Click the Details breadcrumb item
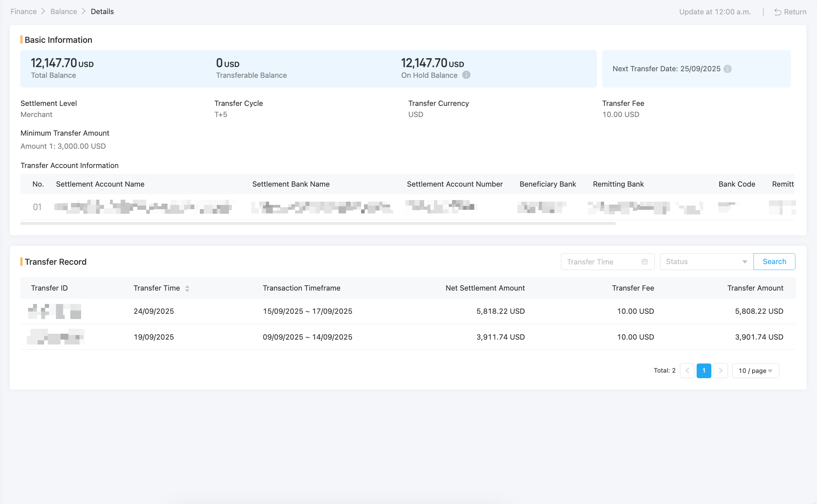 (102, 12)
